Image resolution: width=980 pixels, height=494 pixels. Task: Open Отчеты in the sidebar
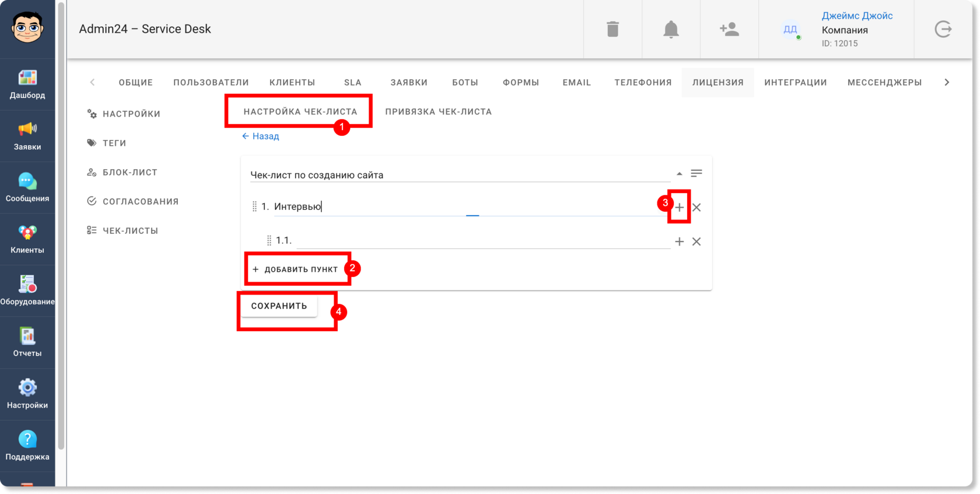tap(27, 342)
